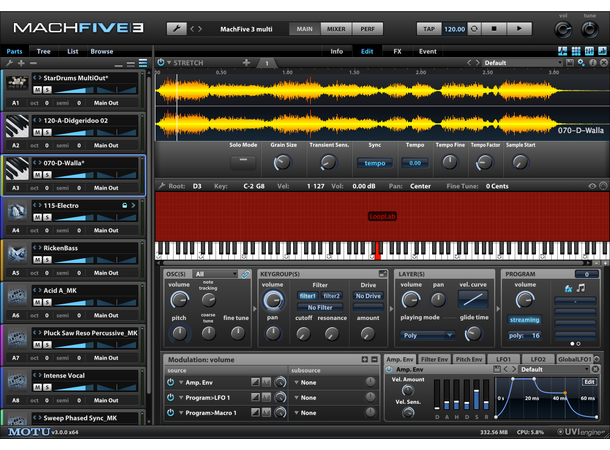
Task: Toggle the Solo Mode button
Action: [243, 162]
